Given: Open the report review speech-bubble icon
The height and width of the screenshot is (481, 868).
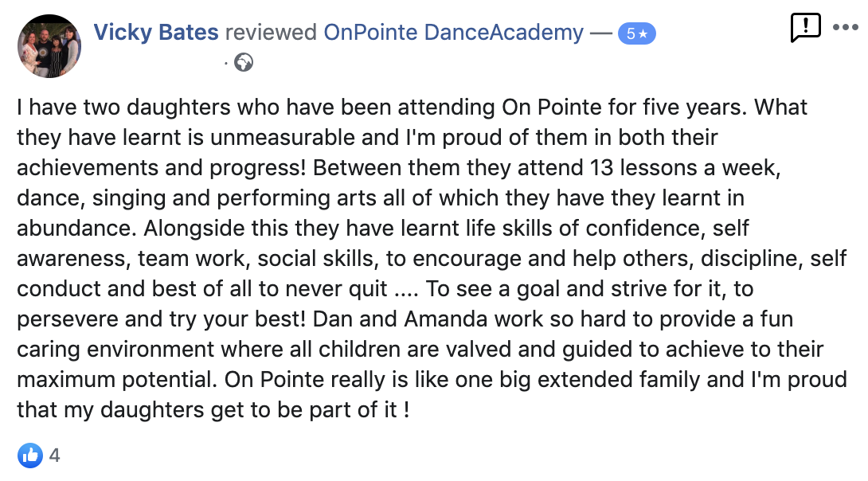Looking at the screenshot, I should 805,28.
